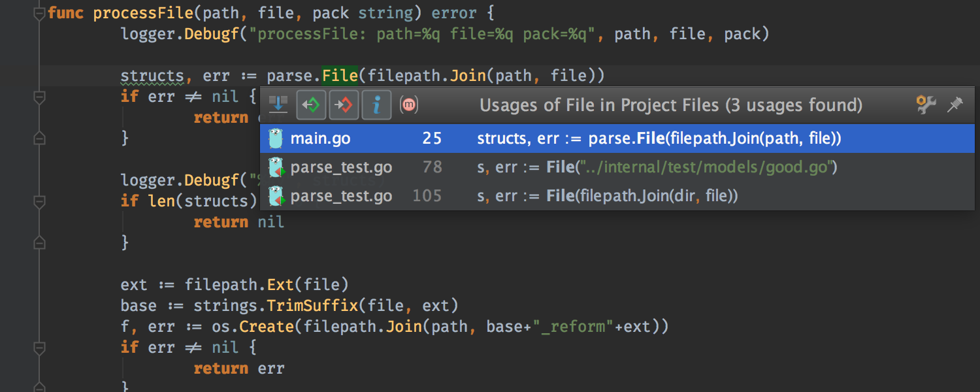Collapse fold end marker below first return

pos(39,138)
